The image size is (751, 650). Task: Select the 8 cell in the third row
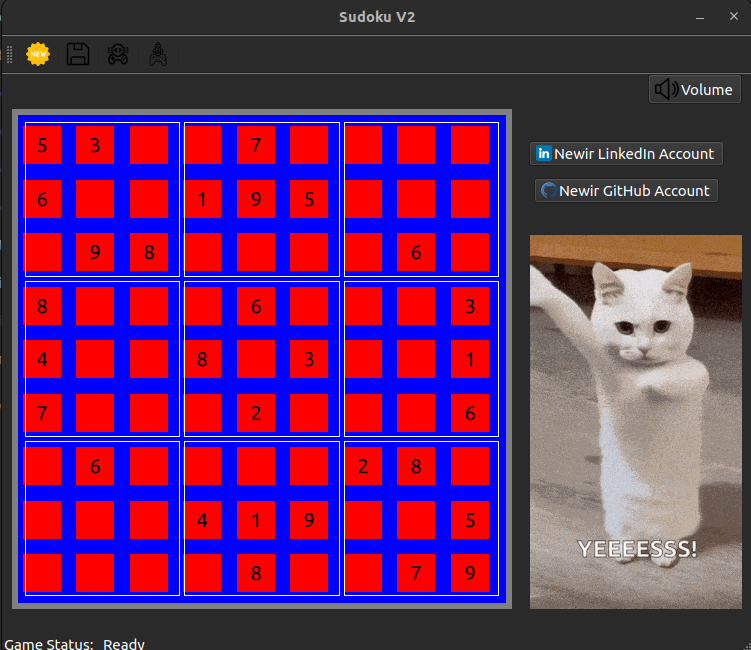pos(149,252)
